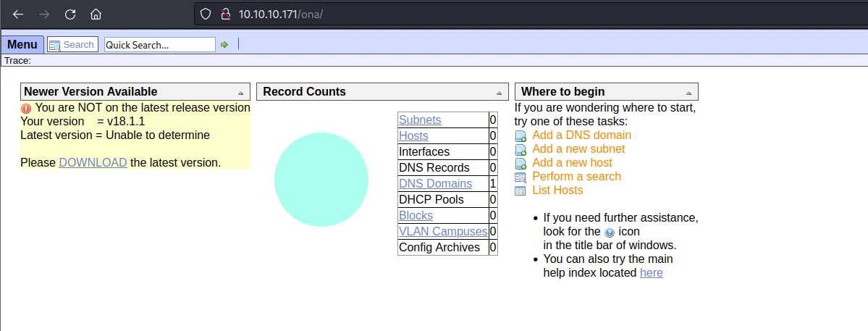
Task: Collapse the Newer Version Available panel
Action: [240, 93]
